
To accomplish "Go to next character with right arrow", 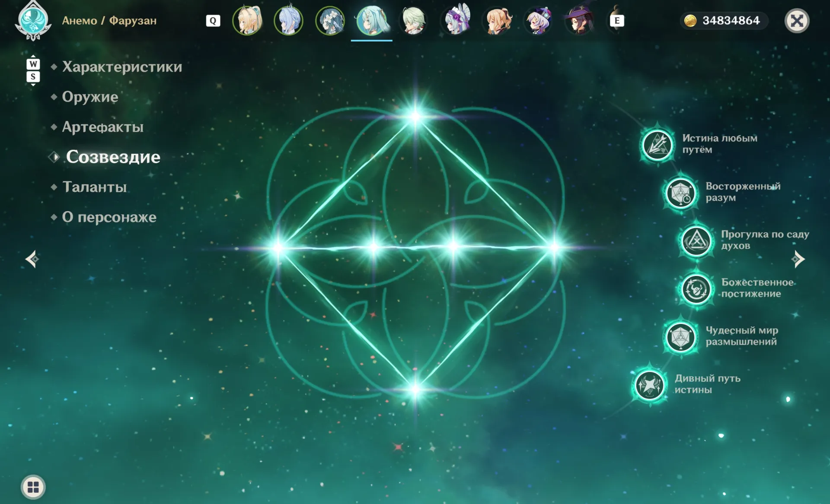I will [798, 259].
